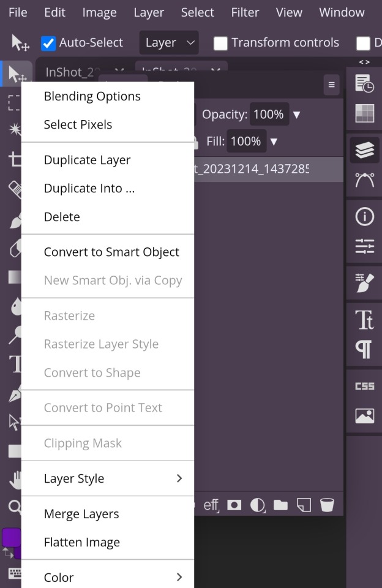Screen dimensions: 382x588
Task: Open the Paragraph panel icon
Action: (x=364, y=350)
